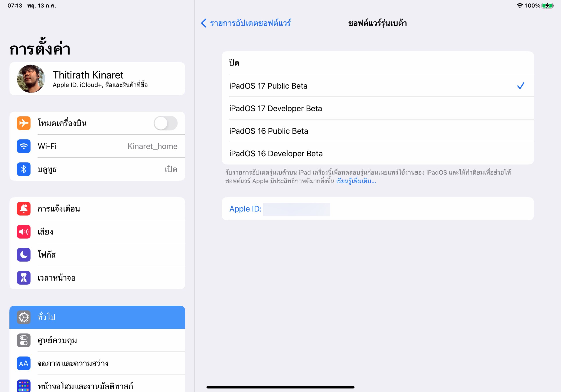This screenshot has width=561, height=392.
Task: Click the เรียนรู้เพิ่มเติม learn more link
Action: point(356,181)
